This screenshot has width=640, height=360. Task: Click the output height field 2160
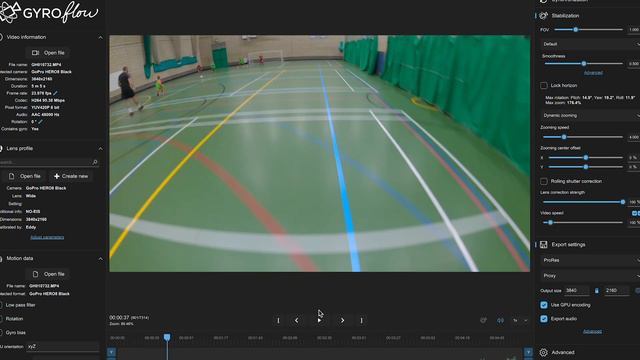coord(616,291)
